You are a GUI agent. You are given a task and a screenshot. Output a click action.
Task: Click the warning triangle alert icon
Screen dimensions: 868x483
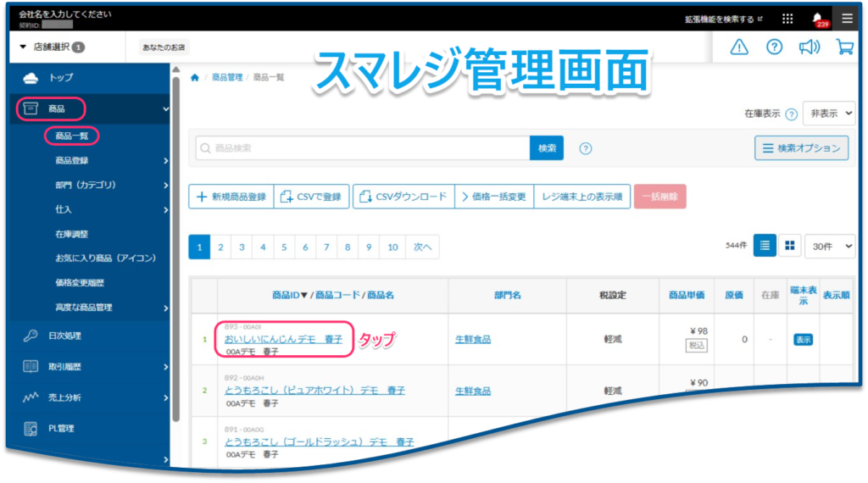739,47
